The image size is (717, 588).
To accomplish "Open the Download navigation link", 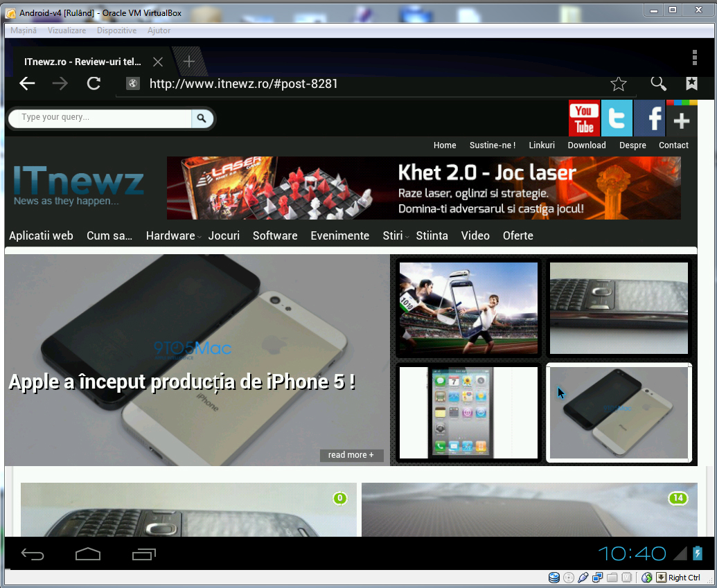I will [587, 145].
